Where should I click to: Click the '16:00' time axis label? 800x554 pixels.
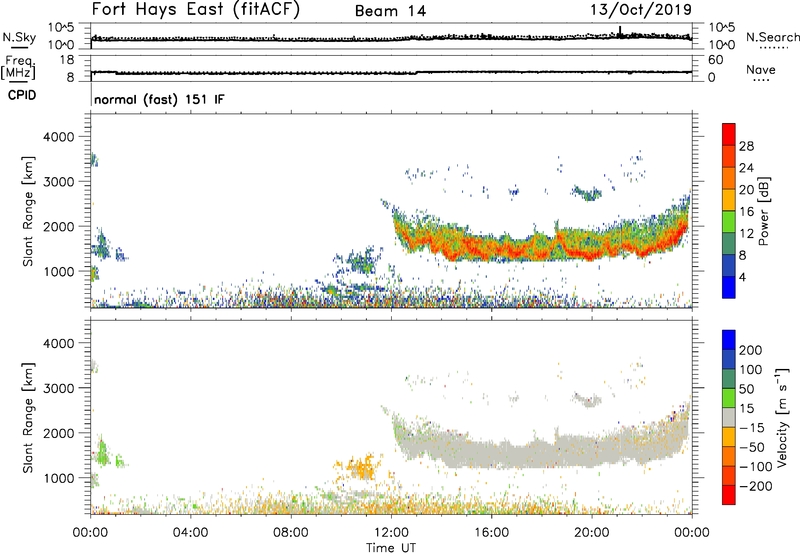pyautogui.click(x=491, y=533)
